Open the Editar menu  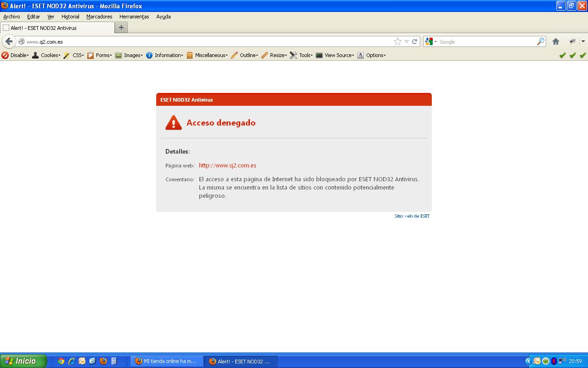pyautogui.click(x=34, y=17)
